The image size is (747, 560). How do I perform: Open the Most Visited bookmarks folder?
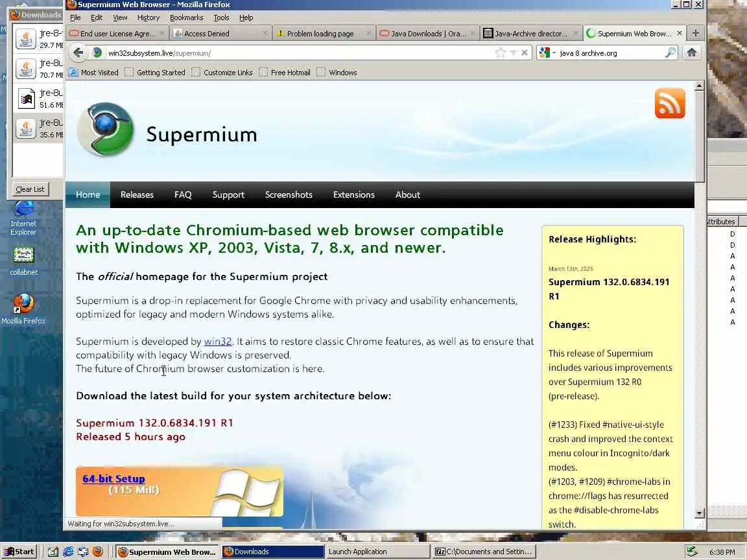pyautogui.click(x=93, y=73)
